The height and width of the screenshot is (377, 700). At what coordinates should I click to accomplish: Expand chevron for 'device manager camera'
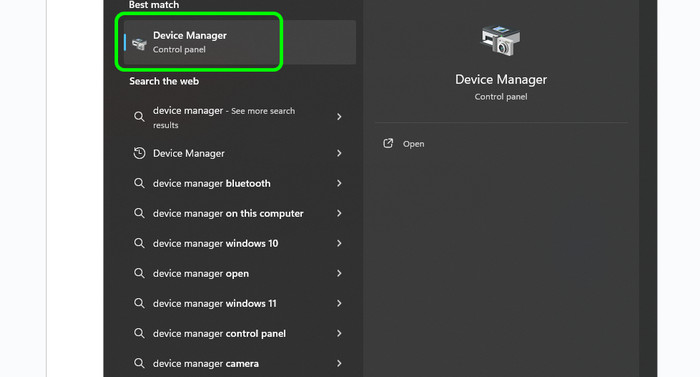click(339, 363)
